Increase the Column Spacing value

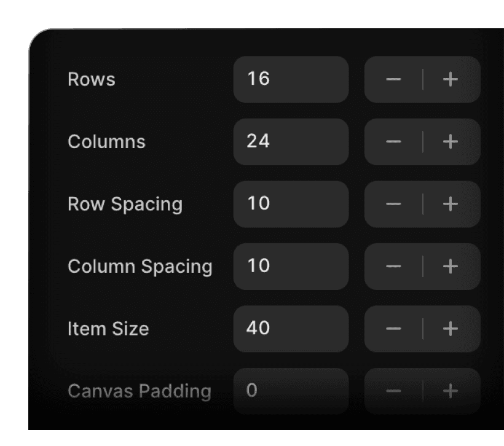[450, 267]
